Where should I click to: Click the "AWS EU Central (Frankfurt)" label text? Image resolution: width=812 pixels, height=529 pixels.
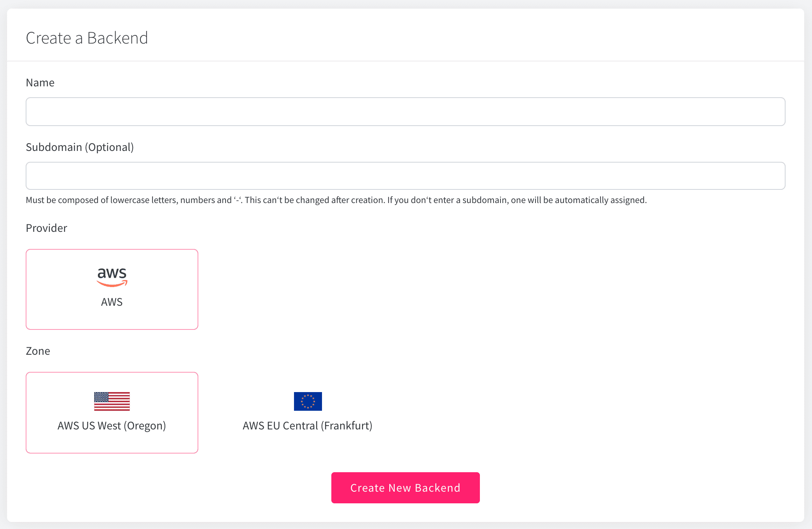pos(308,426)
